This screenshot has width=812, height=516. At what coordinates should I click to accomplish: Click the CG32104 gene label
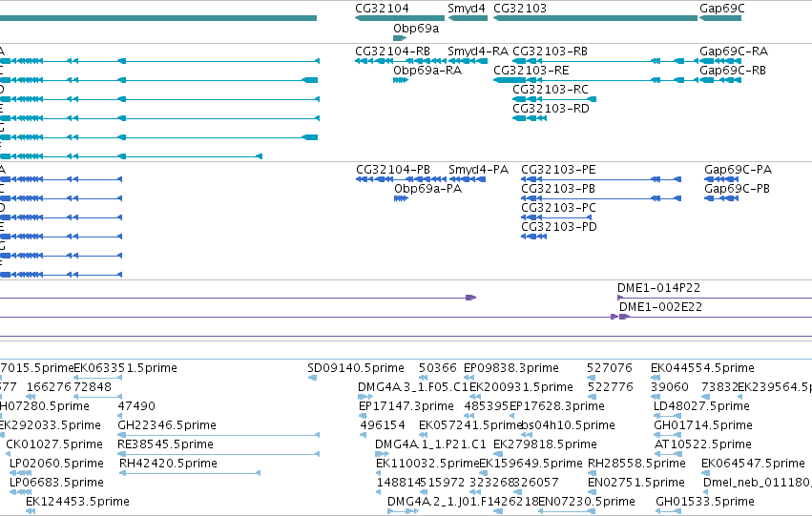coord(382,9)
